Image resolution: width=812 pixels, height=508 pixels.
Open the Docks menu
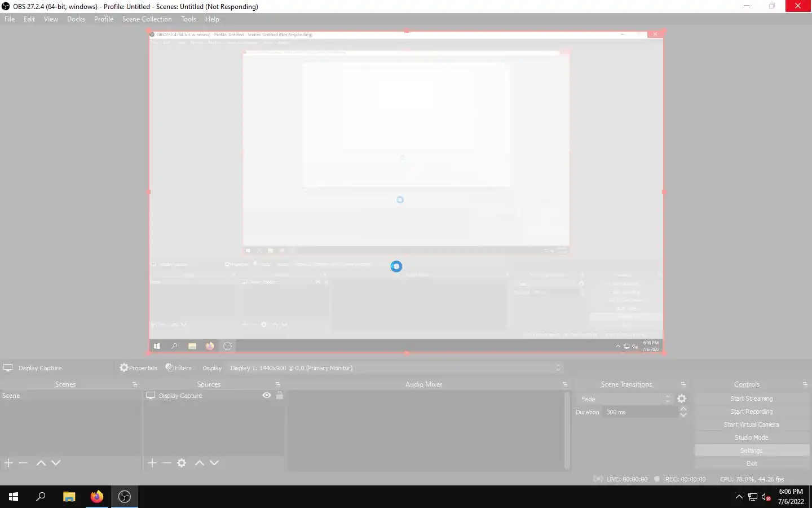76,19
